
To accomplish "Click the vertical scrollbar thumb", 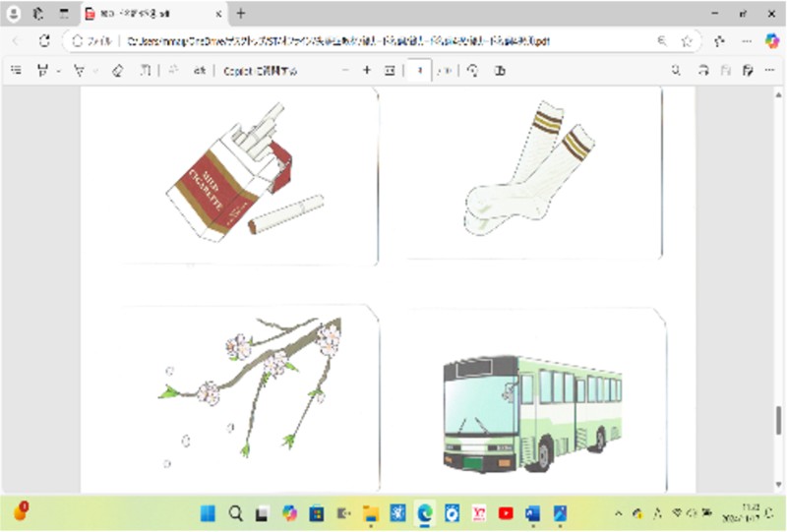I will (x=778, y=420).
